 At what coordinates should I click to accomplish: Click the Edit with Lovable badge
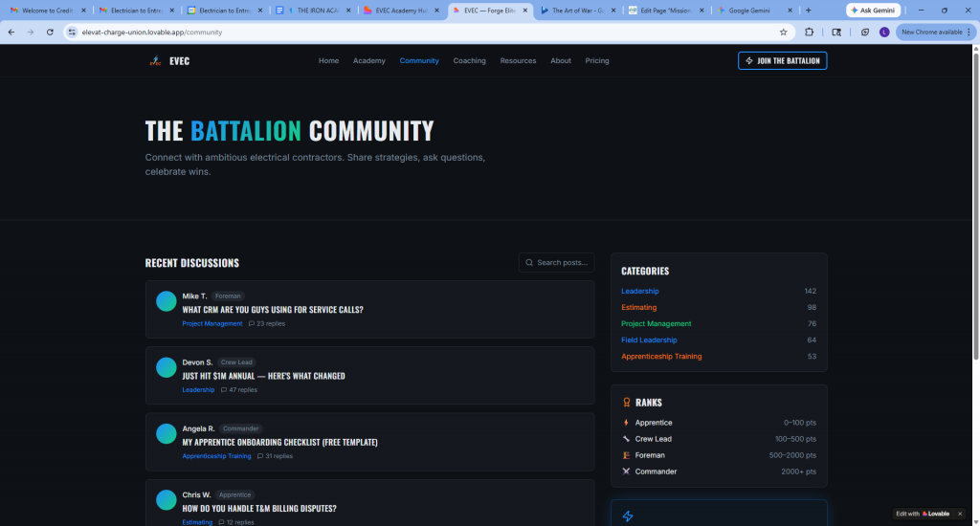[923, 514]
